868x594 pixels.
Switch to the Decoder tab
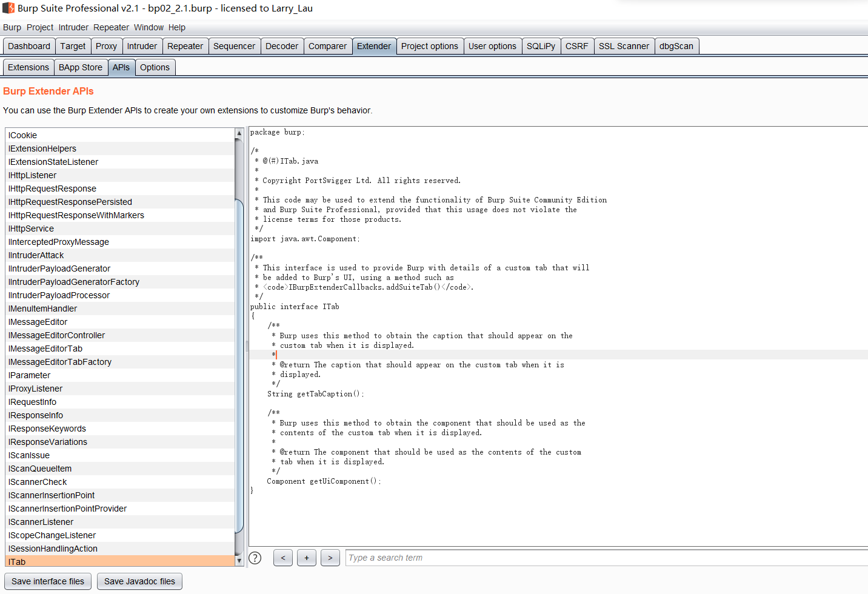282,46
